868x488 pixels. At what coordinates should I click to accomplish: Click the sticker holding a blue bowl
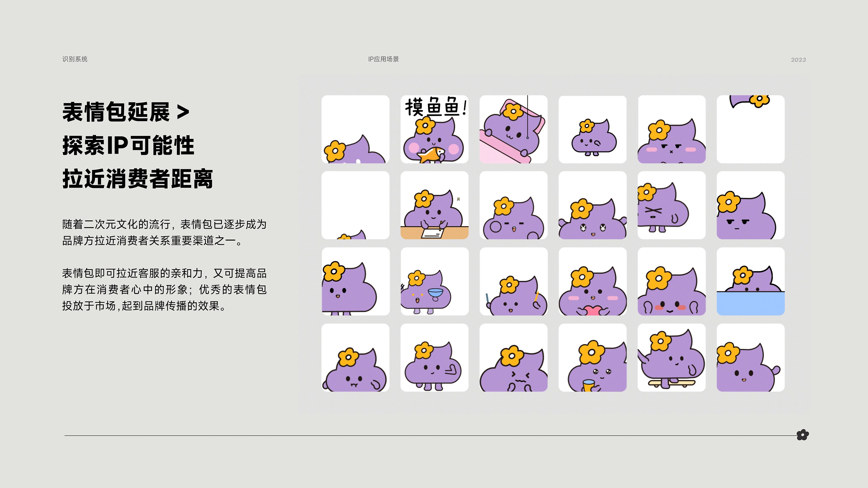(434, 281)
